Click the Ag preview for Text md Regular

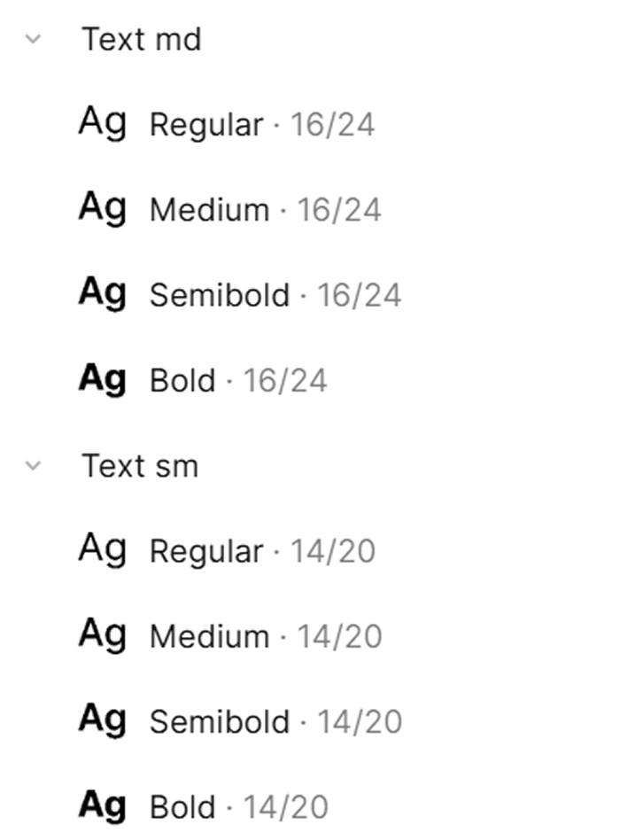(x=103, y=122)
